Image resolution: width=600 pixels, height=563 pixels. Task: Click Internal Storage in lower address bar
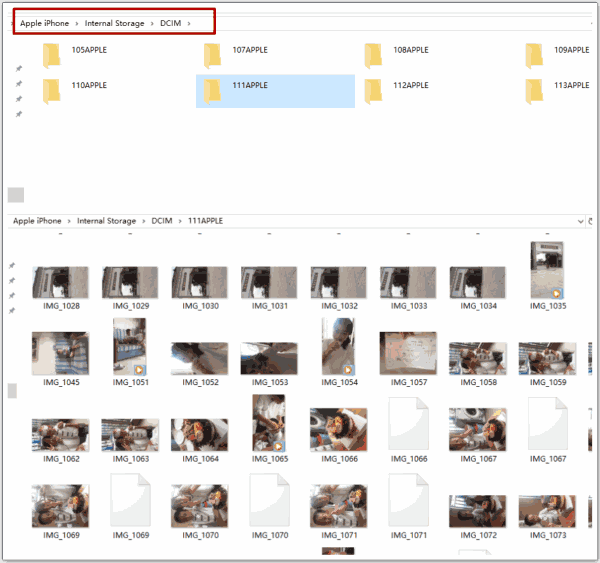point(106,221)
